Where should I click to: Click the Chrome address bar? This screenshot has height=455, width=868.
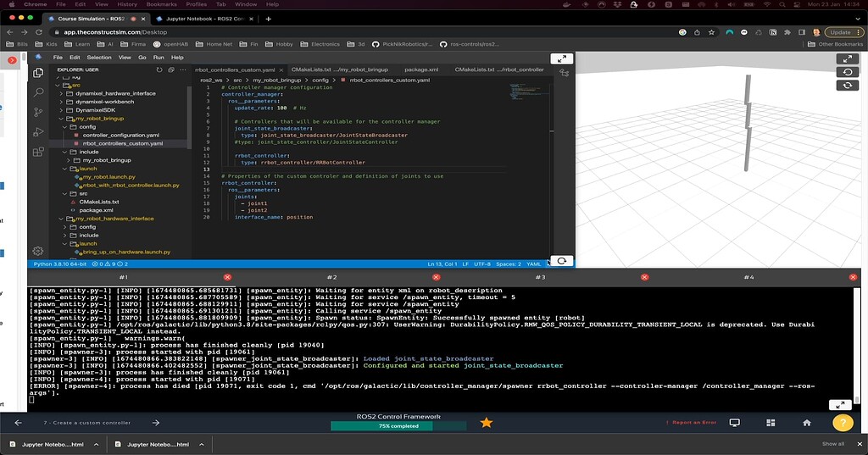[x=365, y=32]
